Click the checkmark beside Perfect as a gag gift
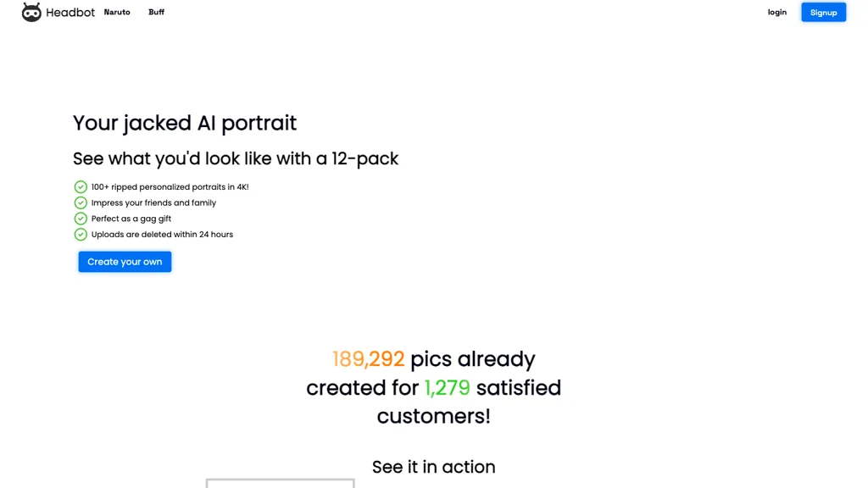The height and width of the screenshot is (488, 868). click(x=81, y=219)
